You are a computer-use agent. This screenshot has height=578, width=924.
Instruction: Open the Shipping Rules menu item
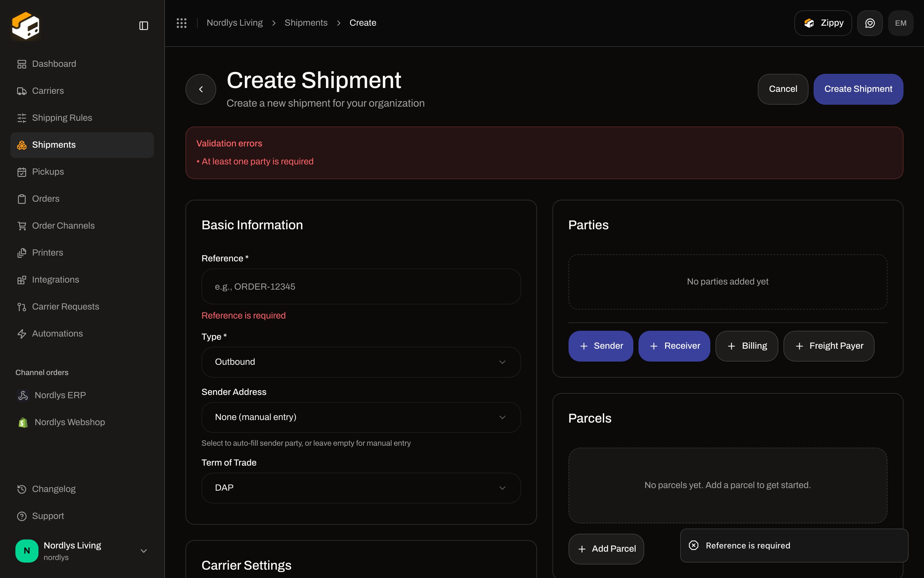coord(82,118)
